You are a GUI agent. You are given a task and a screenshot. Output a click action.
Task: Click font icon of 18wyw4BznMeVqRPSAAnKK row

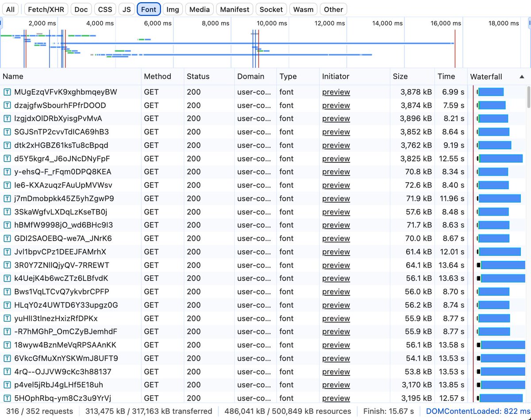pos(7,345)
